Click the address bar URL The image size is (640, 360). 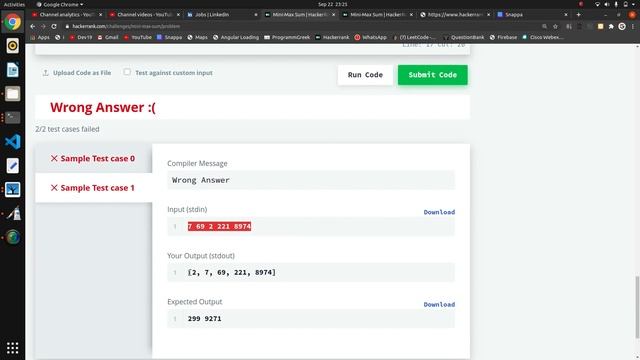click(x=126, y=26)
